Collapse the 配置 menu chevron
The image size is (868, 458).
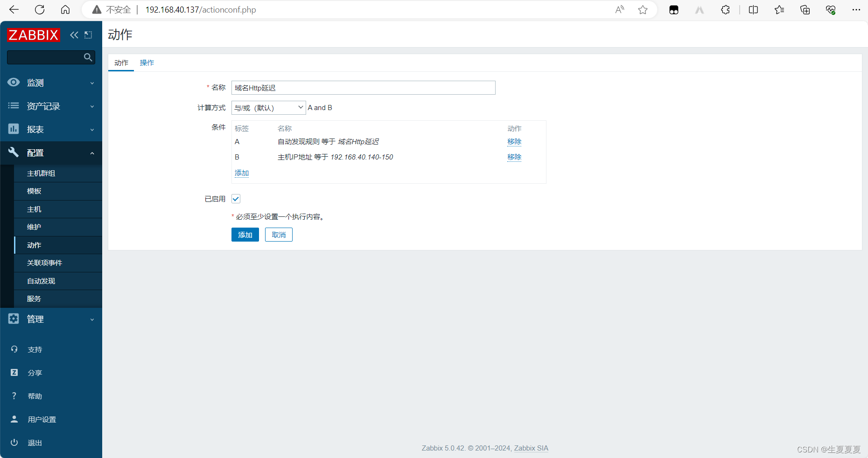pyautogui.click(x=92, y=153)
